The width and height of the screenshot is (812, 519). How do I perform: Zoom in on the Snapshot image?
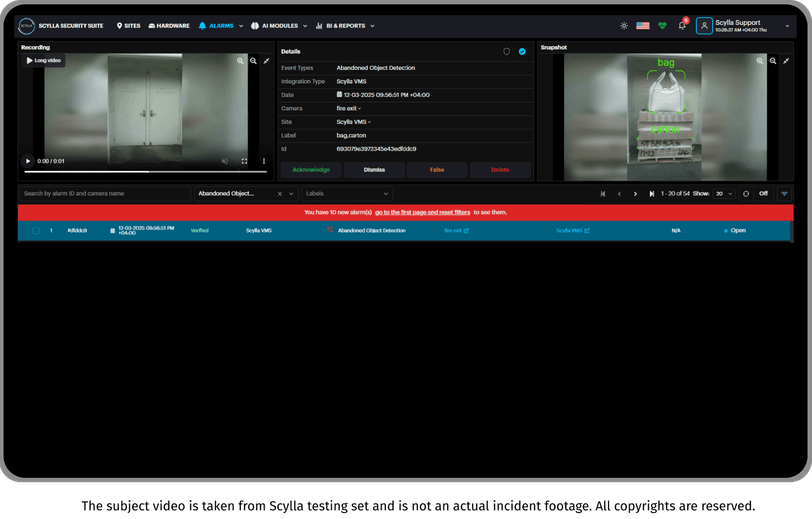pos(760,61)
